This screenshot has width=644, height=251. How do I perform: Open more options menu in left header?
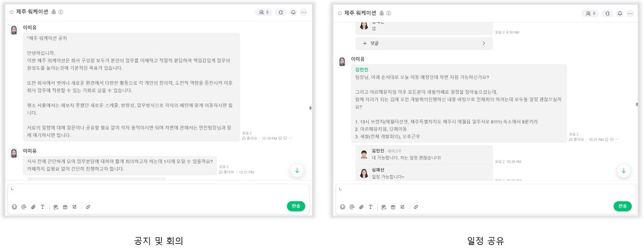pyautogui.click(x=304, y=12)
